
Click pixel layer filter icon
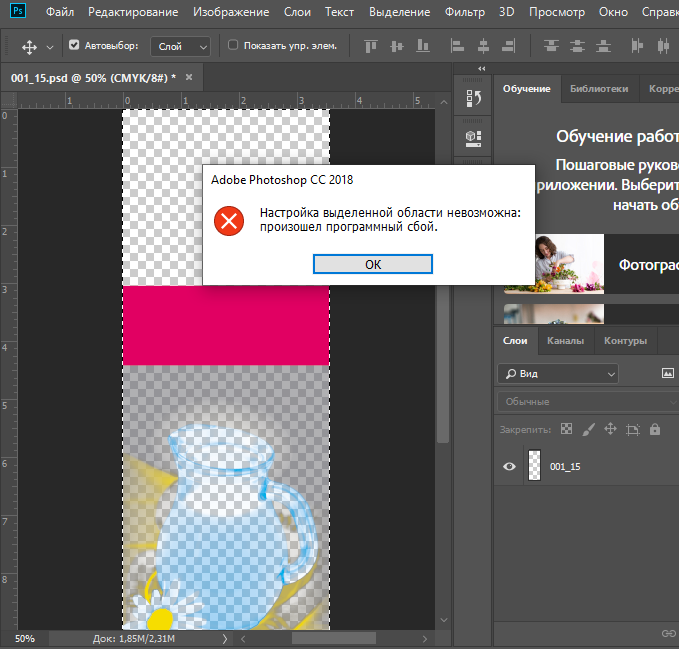click(x=668, y=373)
